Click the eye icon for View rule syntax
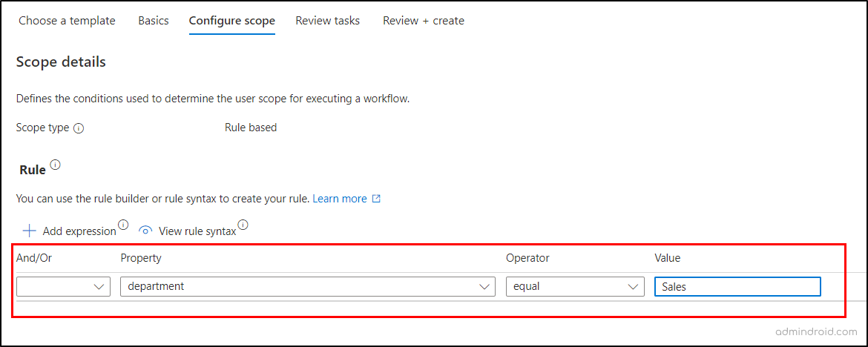The width and height of the screenshot is (868, 347). coord(146,231)
